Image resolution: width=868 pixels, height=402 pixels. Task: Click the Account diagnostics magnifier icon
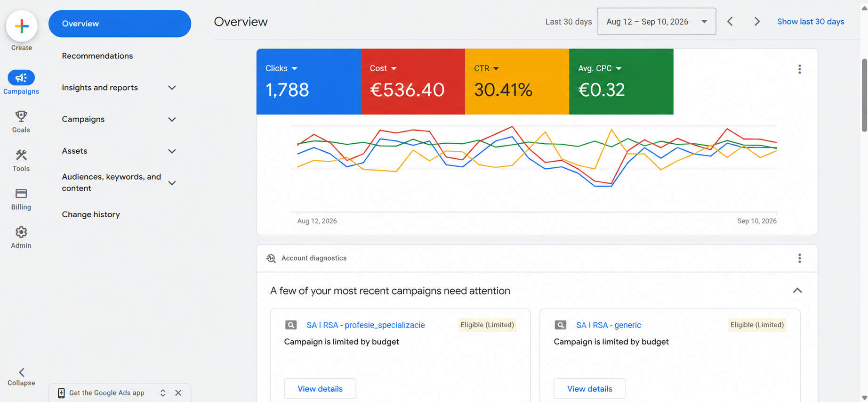tap(271, 258)
